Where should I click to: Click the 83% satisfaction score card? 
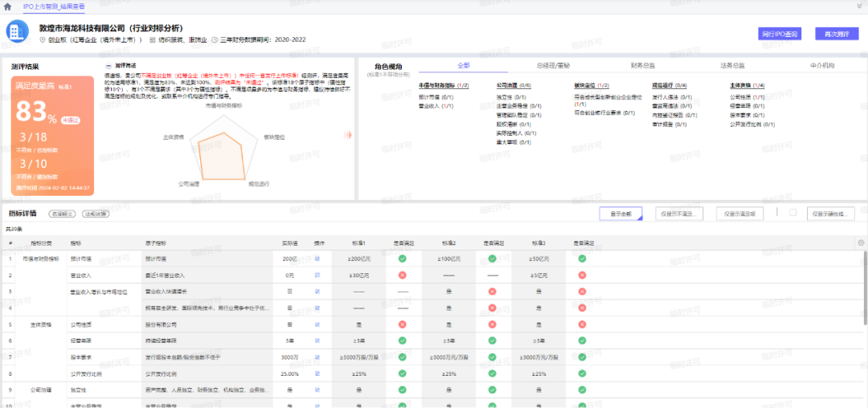pyautogui.click(x=52, y=136)
